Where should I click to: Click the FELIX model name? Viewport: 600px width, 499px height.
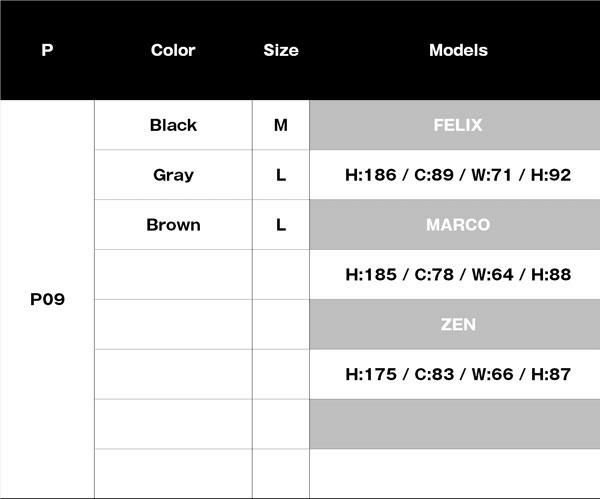458,125
